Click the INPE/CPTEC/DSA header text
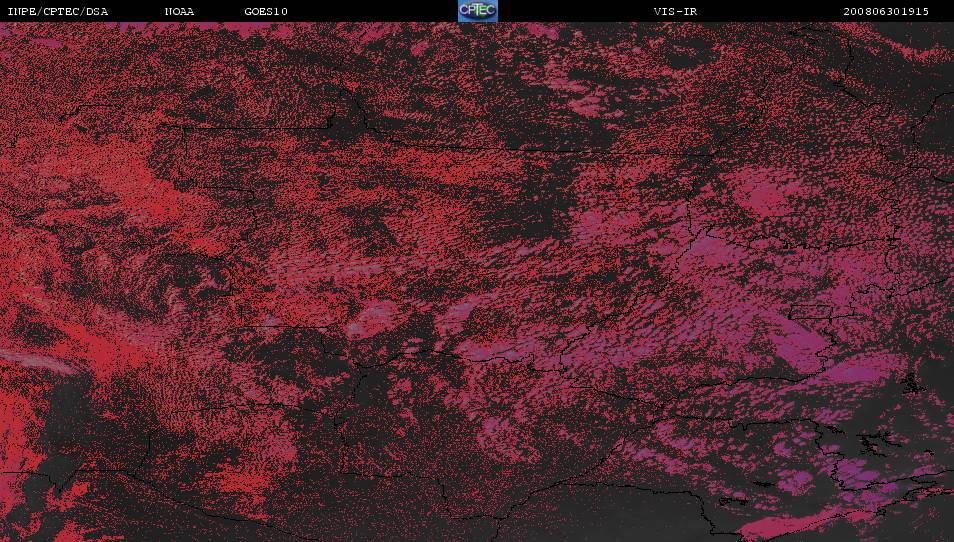Screen dimensions: 954x542 pyautogui.click(x=58, y=12)
